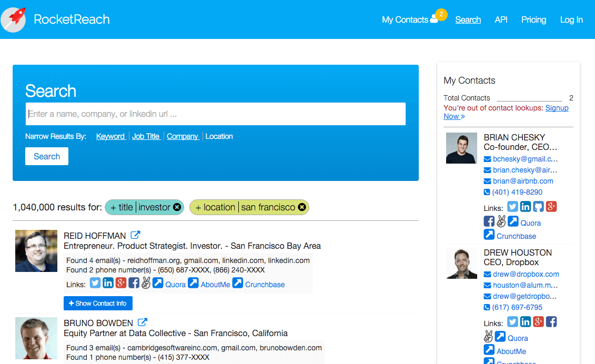Go to API in top navigation
This screenshot has width=595, height=364.
click(501, 19)
